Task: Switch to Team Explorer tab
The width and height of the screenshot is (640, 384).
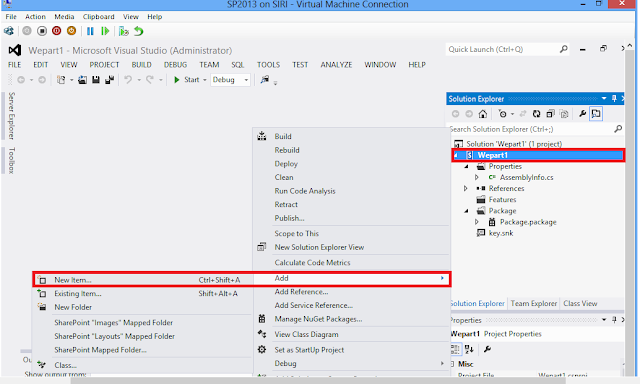Action: 533,304
